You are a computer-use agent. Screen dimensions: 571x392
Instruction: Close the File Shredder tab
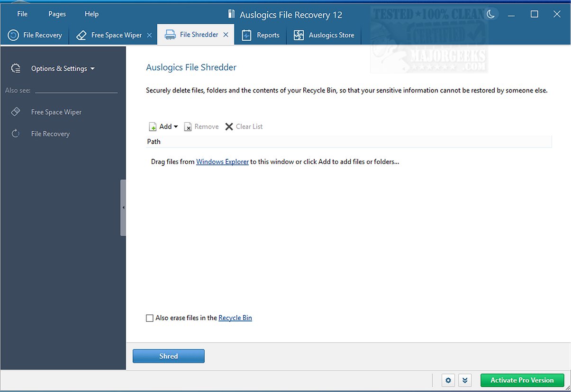(x=226, y=35)
